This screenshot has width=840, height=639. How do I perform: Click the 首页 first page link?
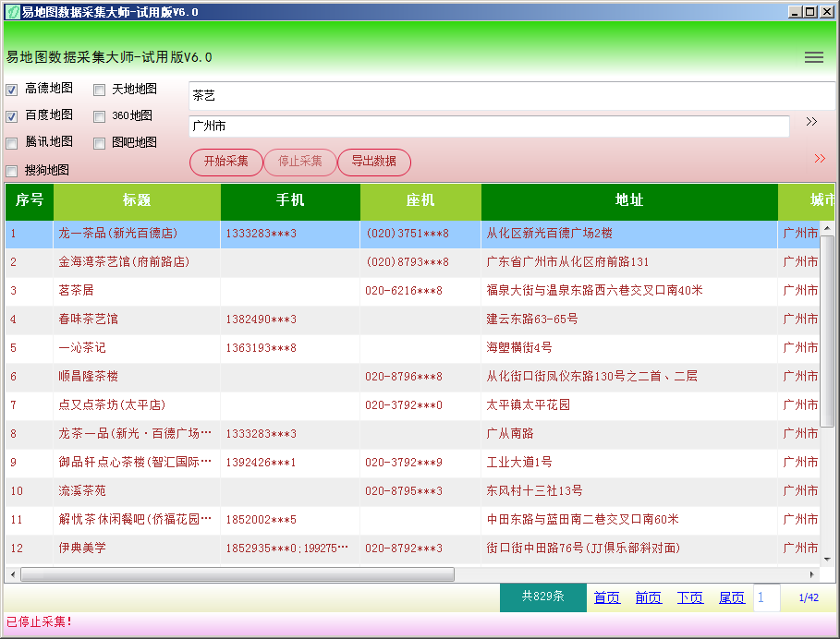coord(606,597)
